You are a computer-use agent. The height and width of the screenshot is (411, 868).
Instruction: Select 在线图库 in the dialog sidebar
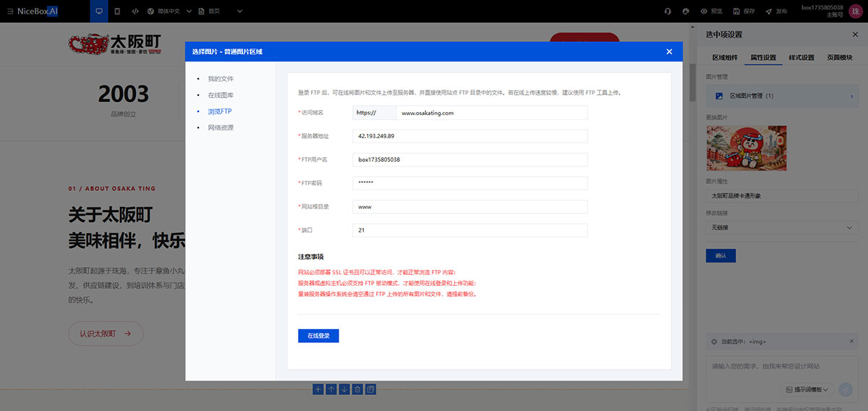(x=221, y=95)
